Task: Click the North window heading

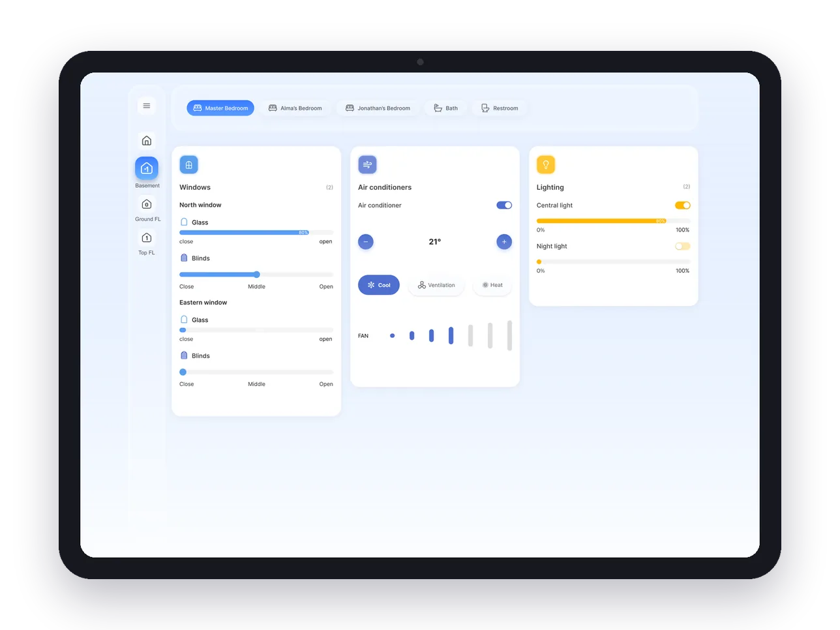Action: pos(200,205)
